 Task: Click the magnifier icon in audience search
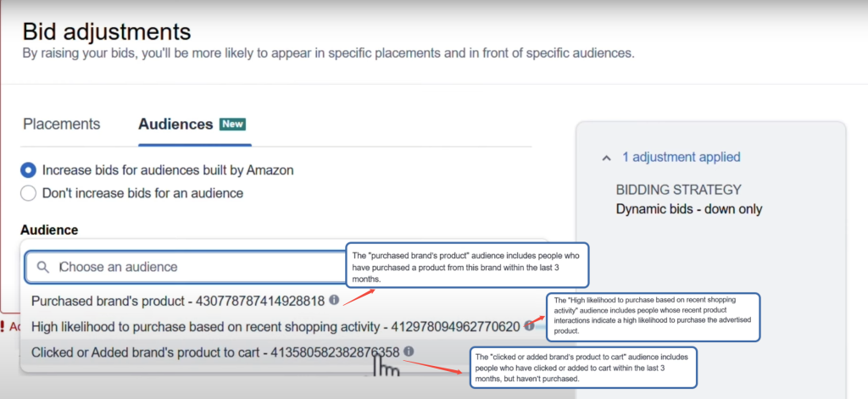43,267
